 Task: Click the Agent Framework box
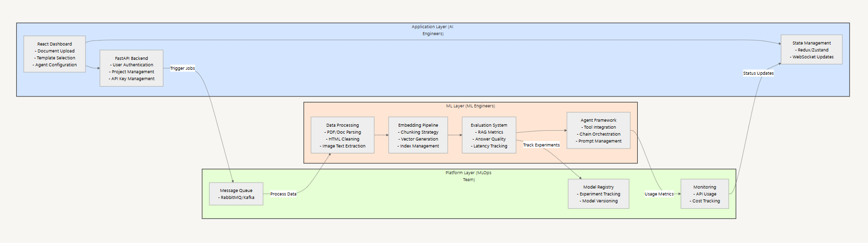point(598,131)
